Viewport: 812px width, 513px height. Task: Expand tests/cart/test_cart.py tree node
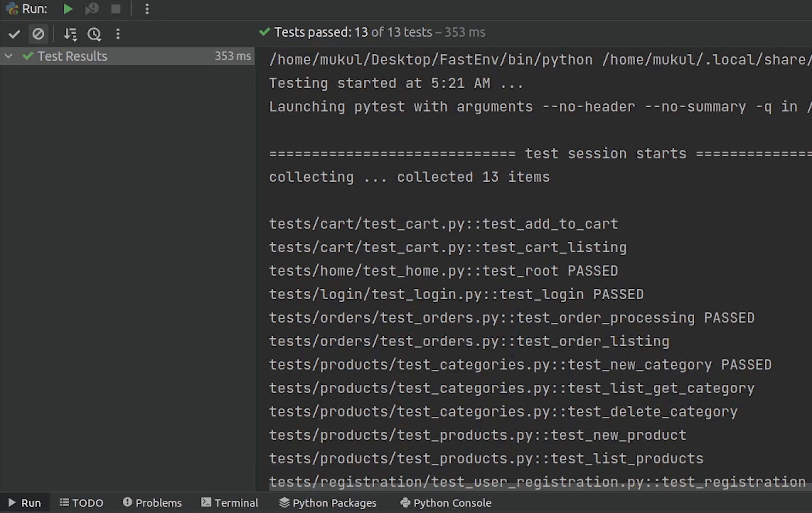[x=8, y=56]
